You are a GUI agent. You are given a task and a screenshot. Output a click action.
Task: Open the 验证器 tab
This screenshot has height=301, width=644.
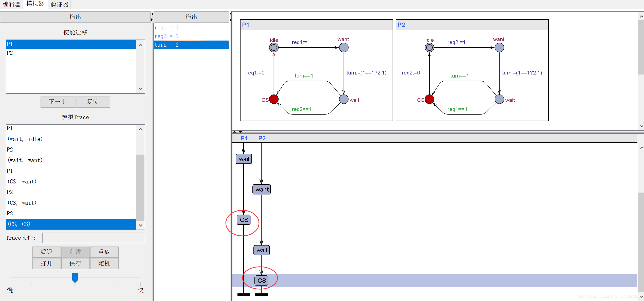tap(59, 4)
